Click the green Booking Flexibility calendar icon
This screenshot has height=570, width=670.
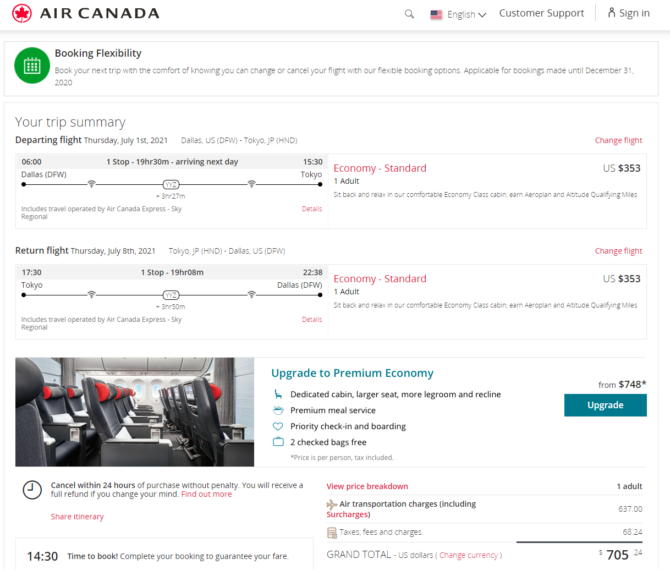(32, 65)
